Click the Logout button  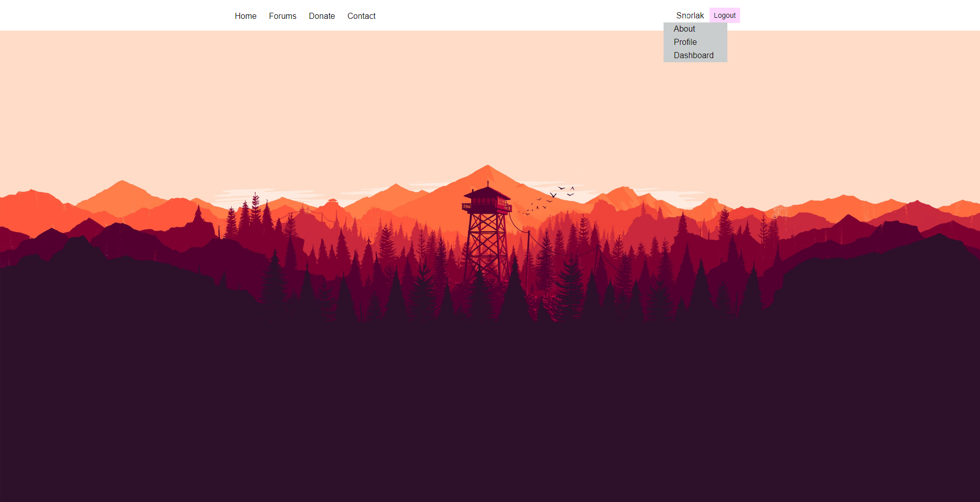[725, 15]
